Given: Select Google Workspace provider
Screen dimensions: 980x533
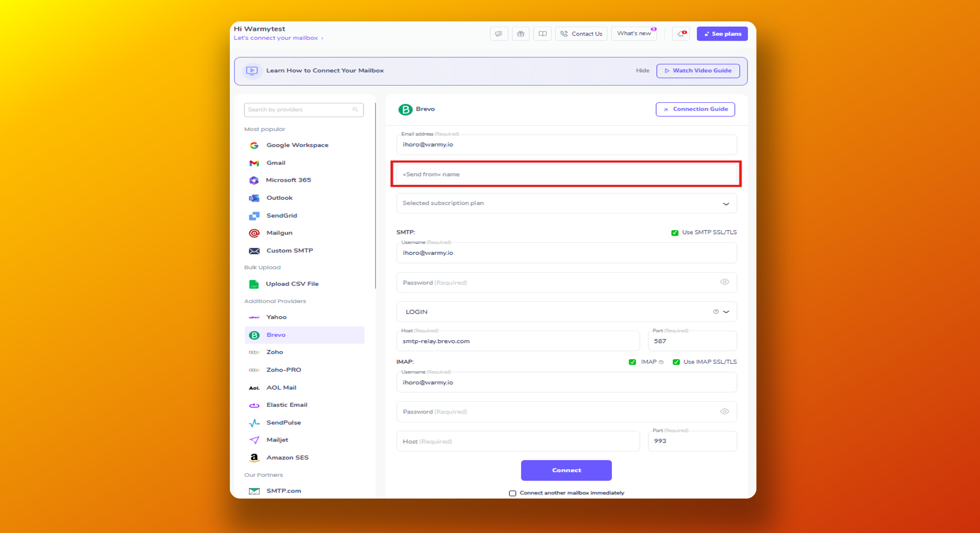Looking at the screenshot, I should click(304, 146).
